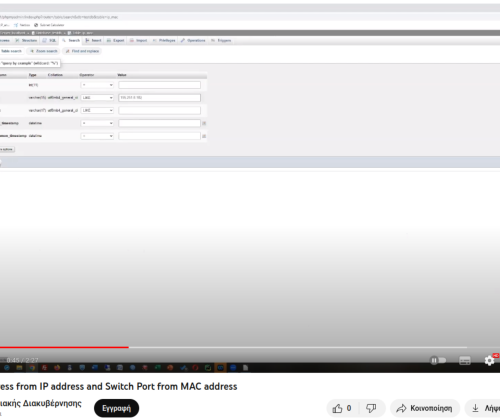Select the Zoom search sub-tab
The width and height of the screenshot is (500, 420).
coord(44,51)
